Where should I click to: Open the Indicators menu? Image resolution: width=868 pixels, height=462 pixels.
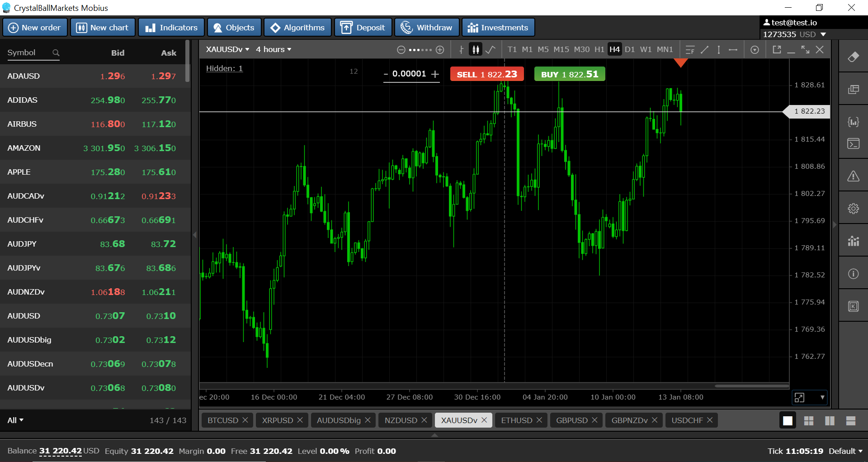(x=171, y=28)
